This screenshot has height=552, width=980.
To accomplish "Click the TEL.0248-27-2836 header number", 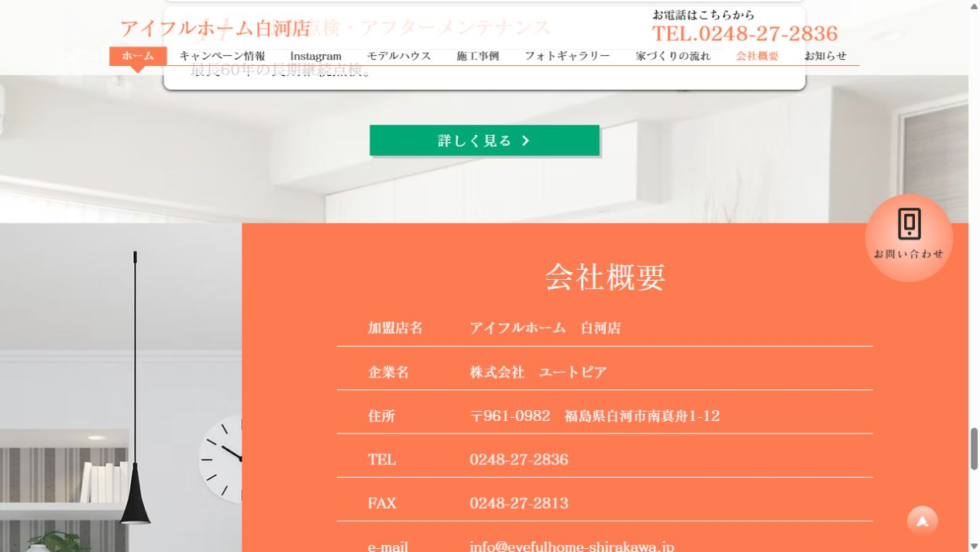I will pyautogui.click(x=745, y=33).
